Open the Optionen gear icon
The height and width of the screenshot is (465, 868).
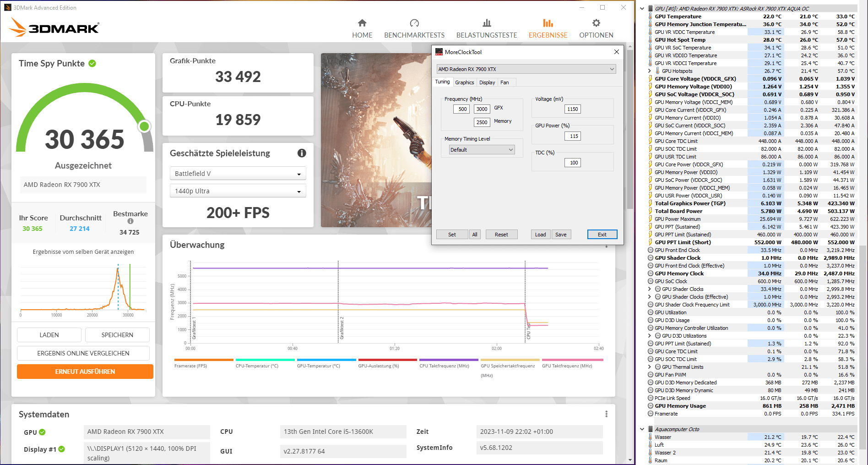click(596, 23)
